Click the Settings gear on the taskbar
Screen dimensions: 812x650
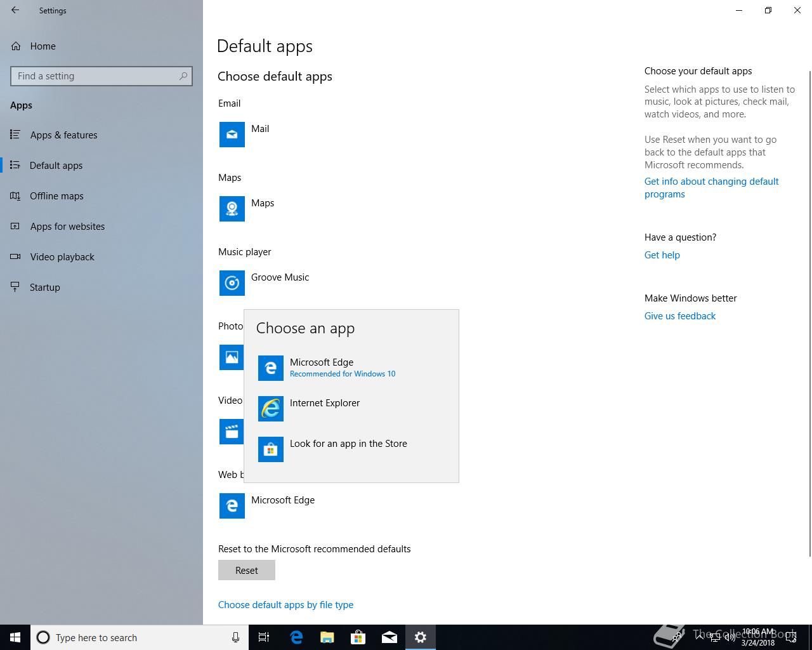click(x=421, y=637)
